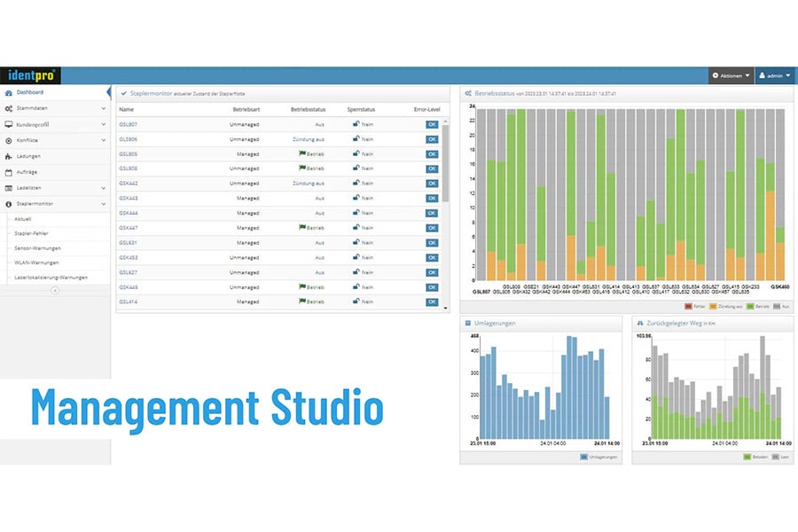The width and height of the screenshot is (798, 532).
Task: Toggle the lock icon for GSL807
Action: [356, 124]
